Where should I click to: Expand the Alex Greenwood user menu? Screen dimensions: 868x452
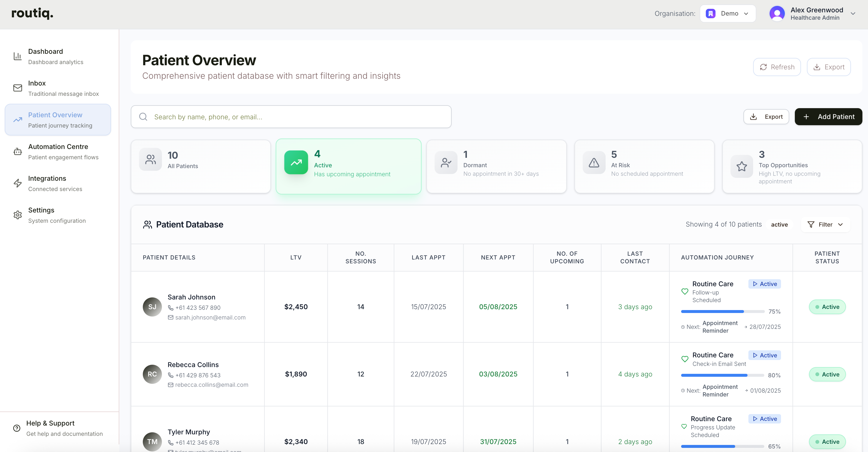pyautogui.click(x=853, y=14)
